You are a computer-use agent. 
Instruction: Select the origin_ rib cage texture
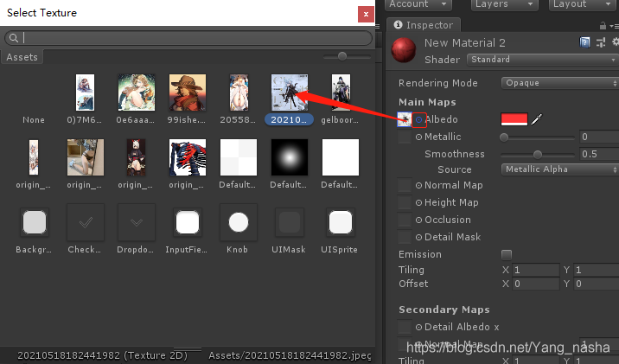point(188,157)
